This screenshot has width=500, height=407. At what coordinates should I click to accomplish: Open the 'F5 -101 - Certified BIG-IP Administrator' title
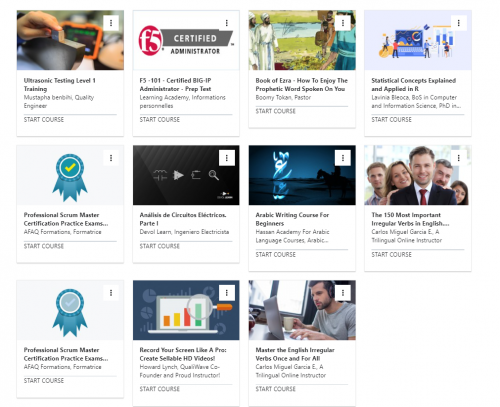pos(175,85)
